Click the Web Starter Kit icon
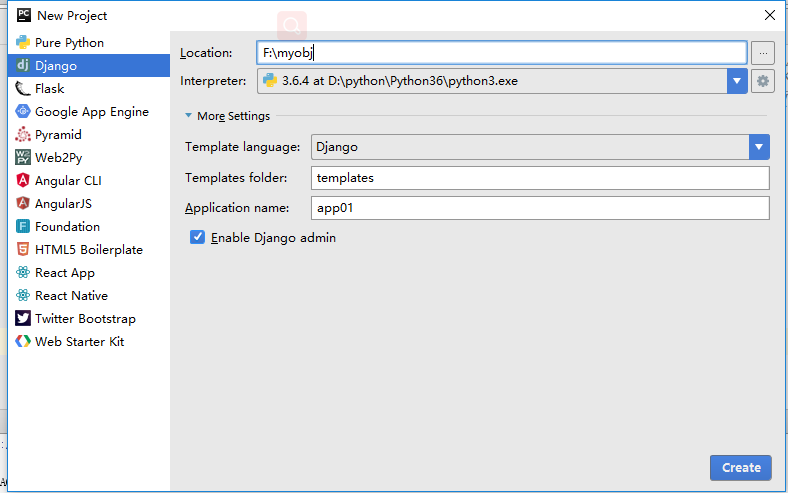This screenshot has height=493, width=788. point(23,341)
